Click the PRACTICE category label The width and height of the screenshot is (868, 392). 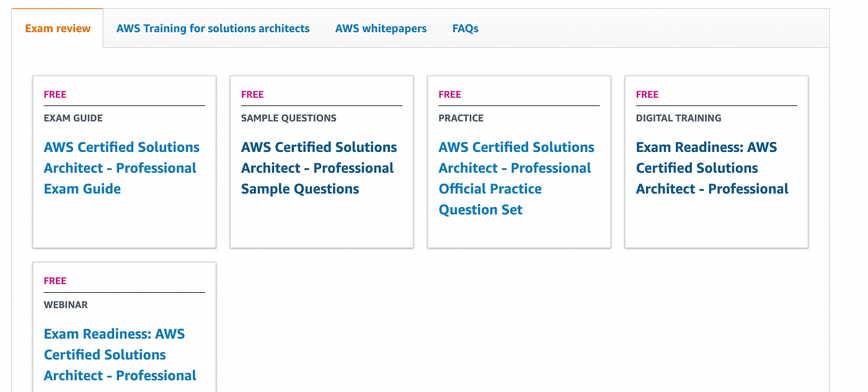(461, 118)
